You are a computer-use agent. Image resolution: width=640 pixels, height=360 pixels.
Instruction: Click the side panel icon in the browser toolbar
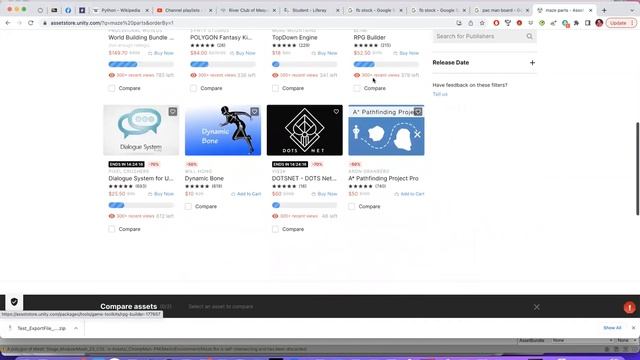click(588, 23)
